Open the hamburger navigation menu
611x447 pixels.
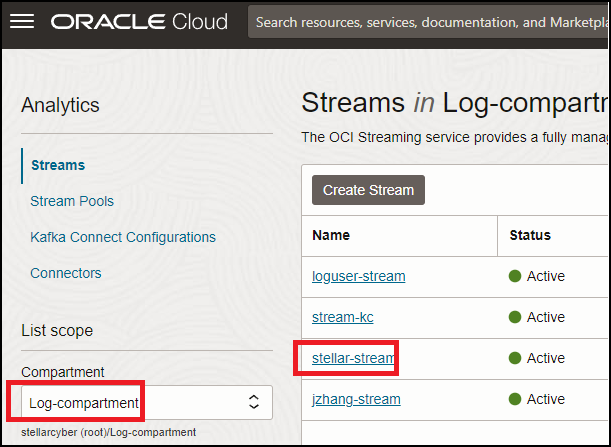point(22,21)
